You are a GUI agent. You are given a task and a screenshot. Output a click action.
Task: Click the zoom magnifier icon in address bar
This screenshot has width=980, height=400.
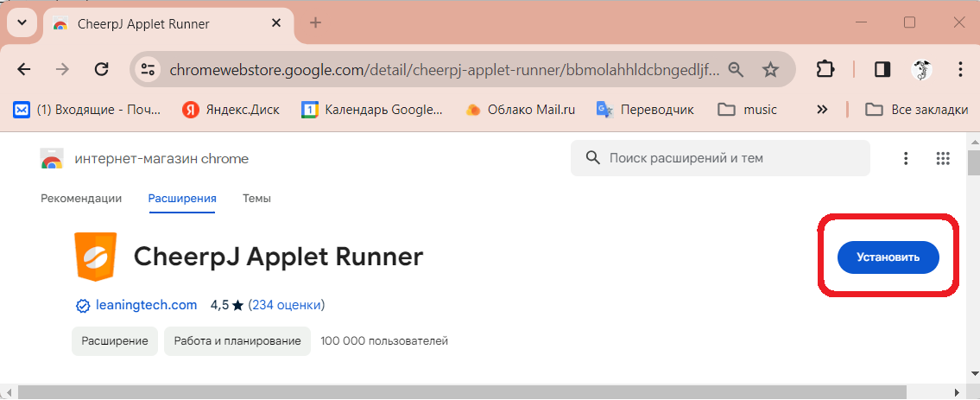tap(736, 69)
